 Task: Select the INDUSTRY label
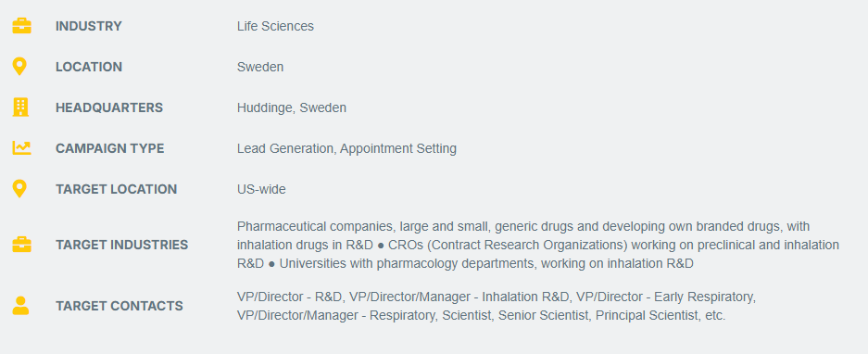[89, 26]
